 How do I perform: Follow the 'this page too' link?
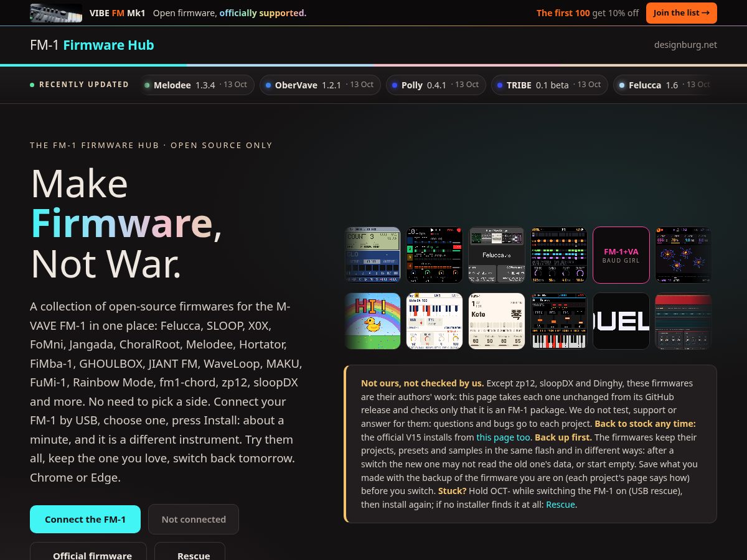click(503, 437)
